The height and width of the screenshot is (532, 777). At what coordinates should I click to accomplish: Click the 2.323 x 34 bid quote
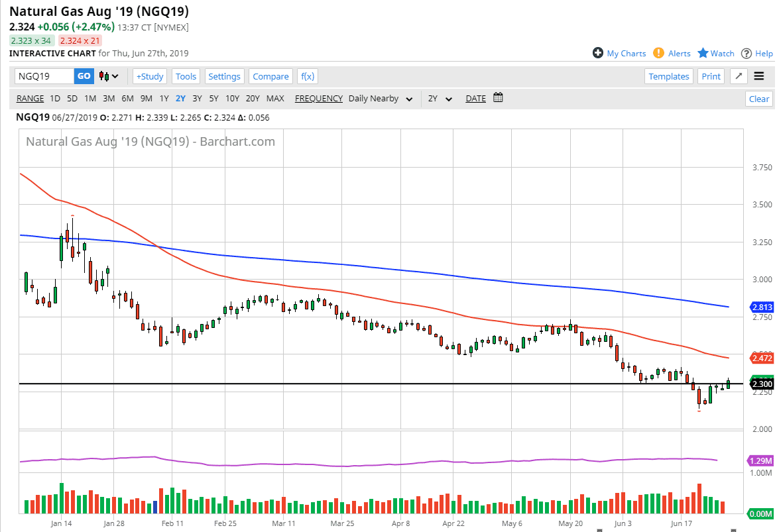(31, 40)
